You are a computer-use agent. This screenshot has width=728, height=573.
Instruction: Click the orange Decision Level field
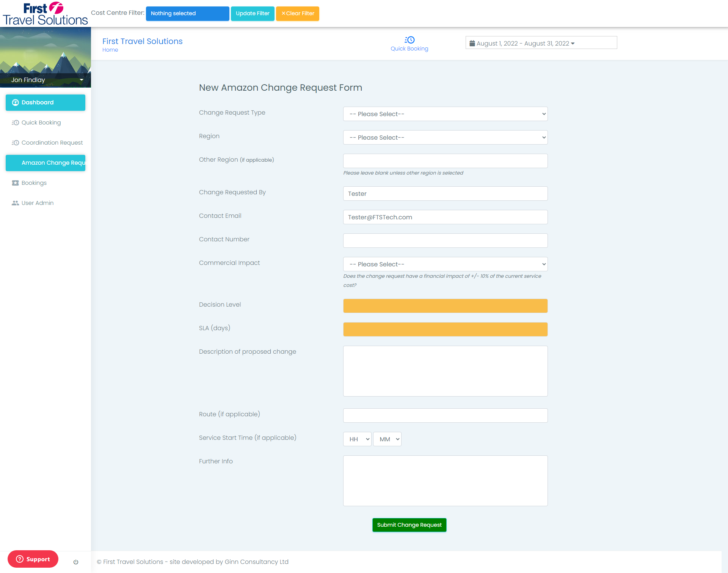(445, 306)
